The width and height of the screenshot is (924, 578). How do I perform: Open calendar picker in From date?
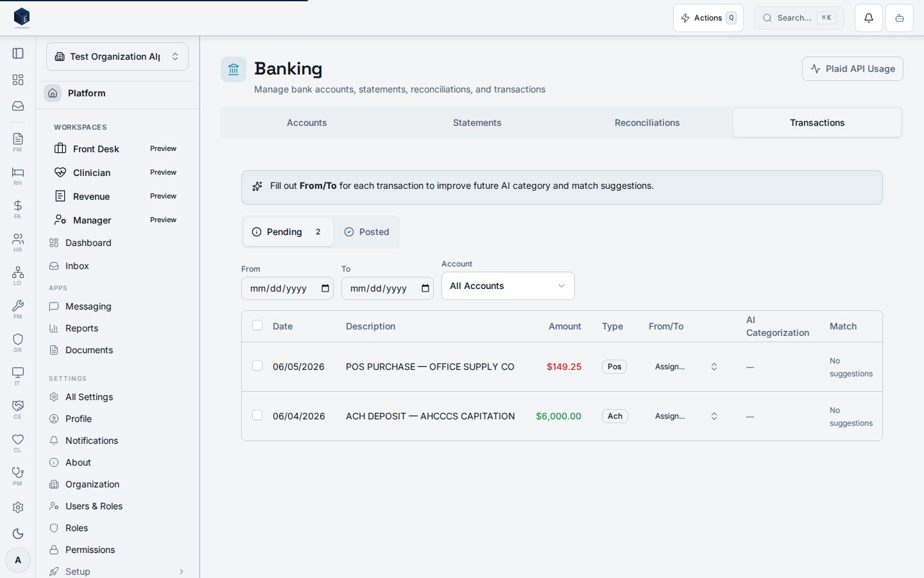point(325,288)
